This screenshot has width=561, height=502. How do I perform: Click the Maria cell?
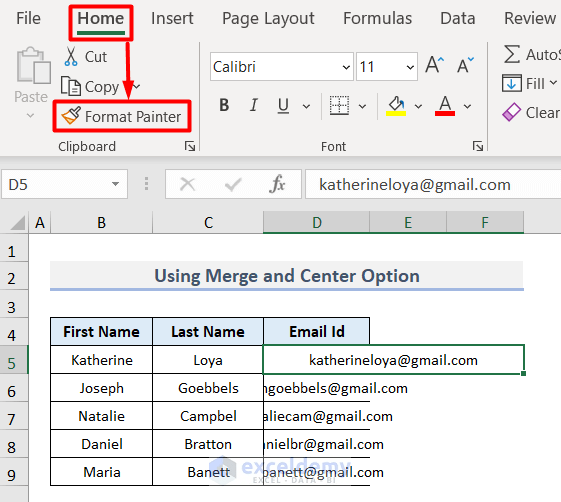point(102,472)
